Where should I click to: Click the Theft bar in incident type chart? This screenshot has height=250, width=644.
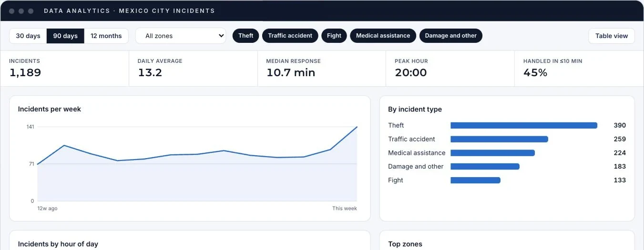(524, 125)
